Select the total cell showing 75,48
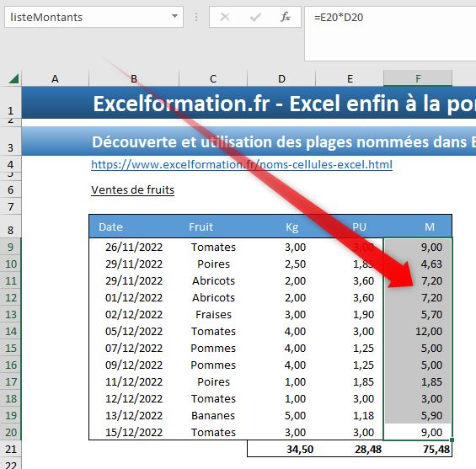This screenshot has height=469, width=476. point(418,449)
